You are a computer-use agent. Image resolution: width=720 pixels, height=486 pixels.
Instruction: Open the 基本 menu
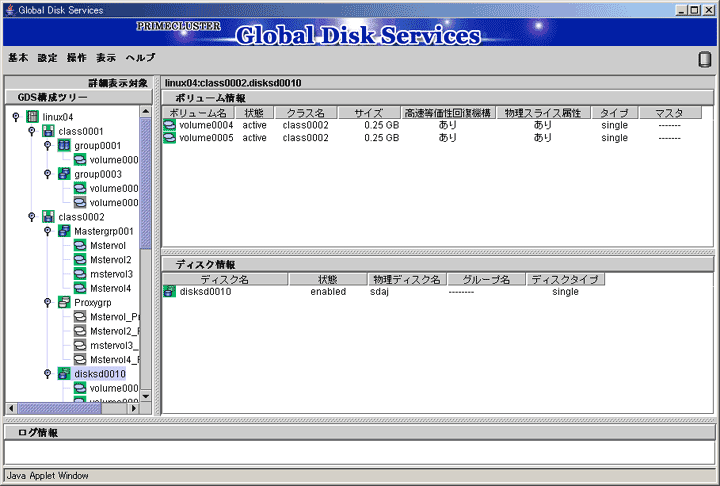pos(18,58)
